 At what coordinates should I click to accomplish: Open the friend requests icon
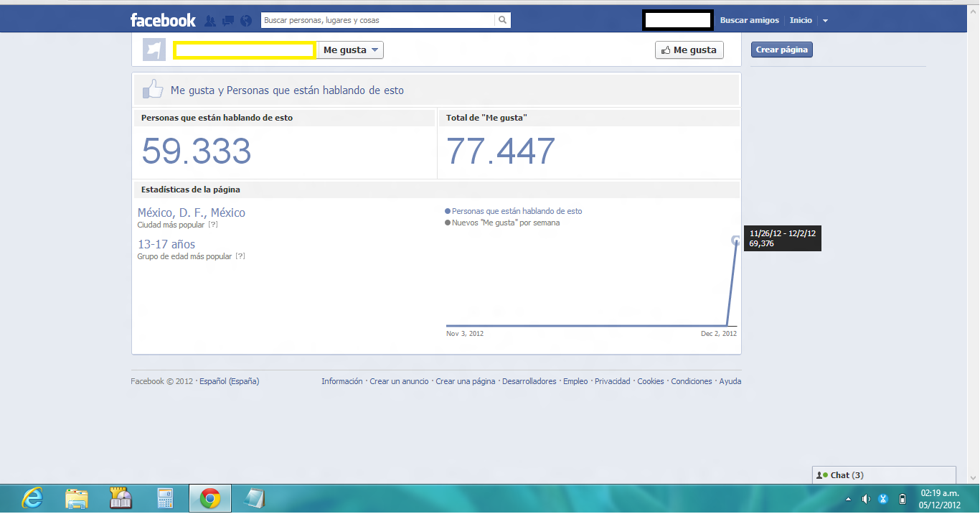pos(210,20)
